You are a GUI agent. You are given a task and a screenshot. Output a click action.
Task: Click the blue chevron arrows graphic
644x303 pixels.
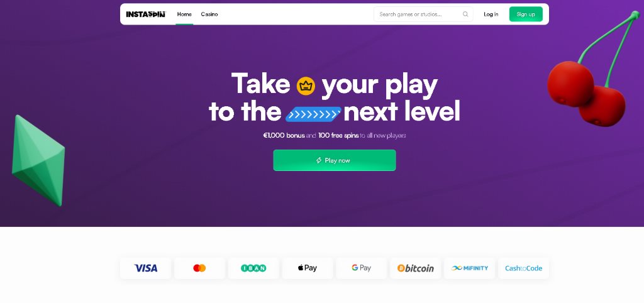[313, 114]
